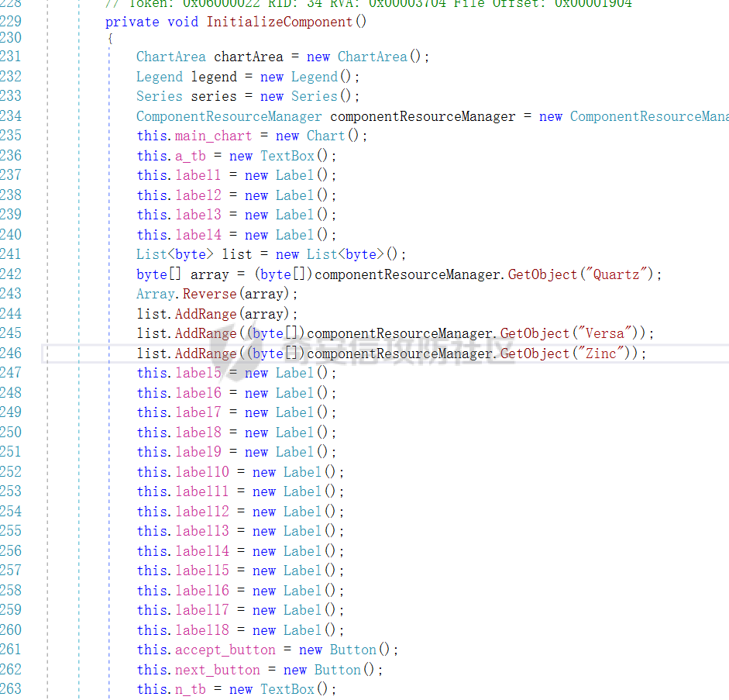The image size is (729, 700).
Task: Click the label12 field on line 254
Action: coord(201,512)
